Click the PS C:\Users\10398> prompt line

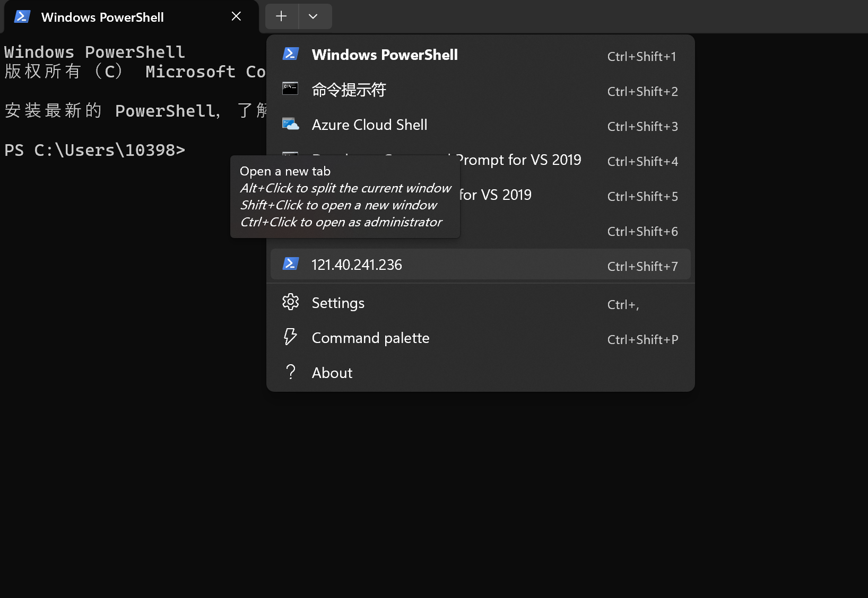[x=95, y=150]
